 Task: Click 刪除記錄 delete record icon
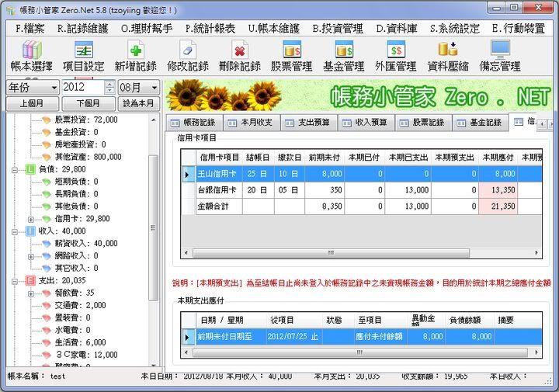(x=240, y=50)
